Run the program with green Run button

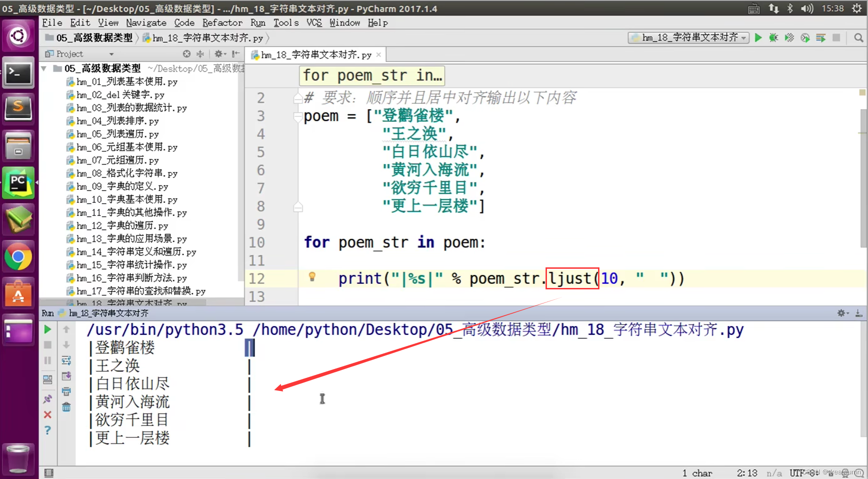[758, 38]
